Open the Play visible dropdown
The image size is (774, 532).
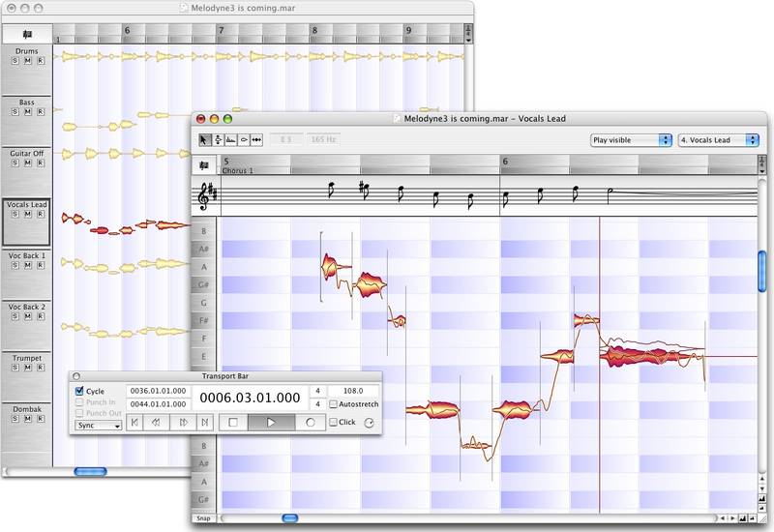click(x=631, y=140)
